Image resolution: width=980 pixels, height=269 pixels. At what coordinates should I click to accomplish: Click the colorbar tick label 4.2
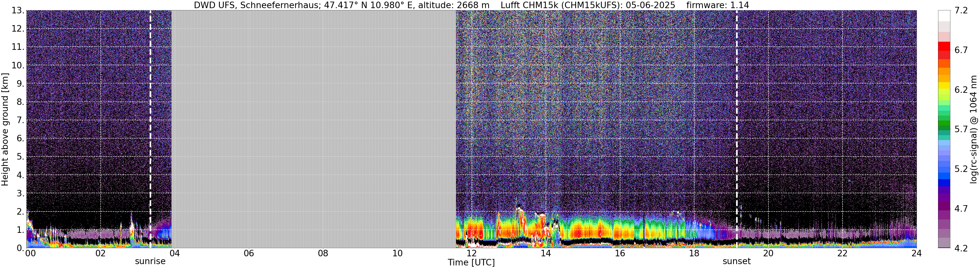click(x=961, y=248)
